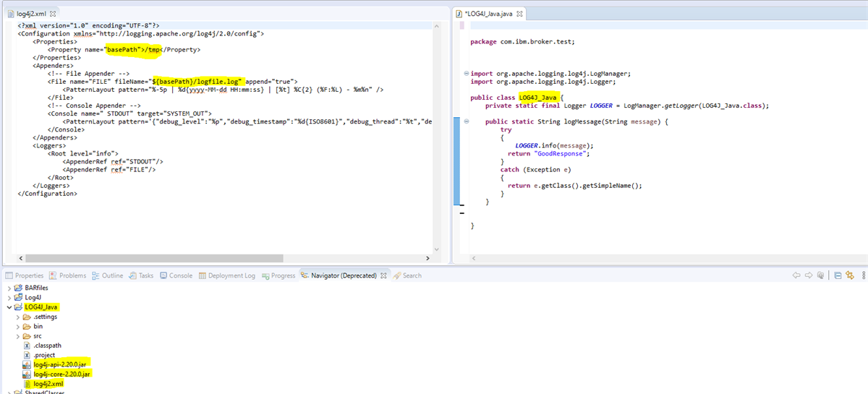Select the Log4J project
This screenshot has width=868, height=394.
click(x=33, y=297)
